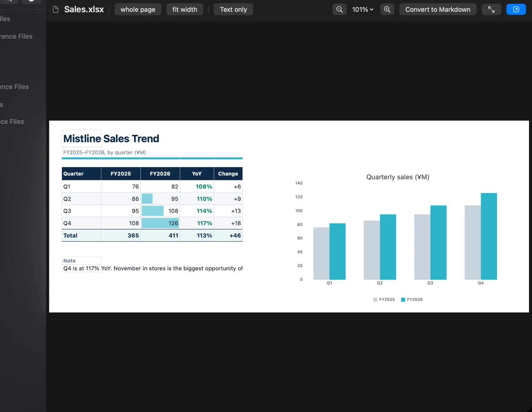532x412 pixels.
Task: Click the grey FY2025 Q1 chart bar
Action: coord(321,254)
